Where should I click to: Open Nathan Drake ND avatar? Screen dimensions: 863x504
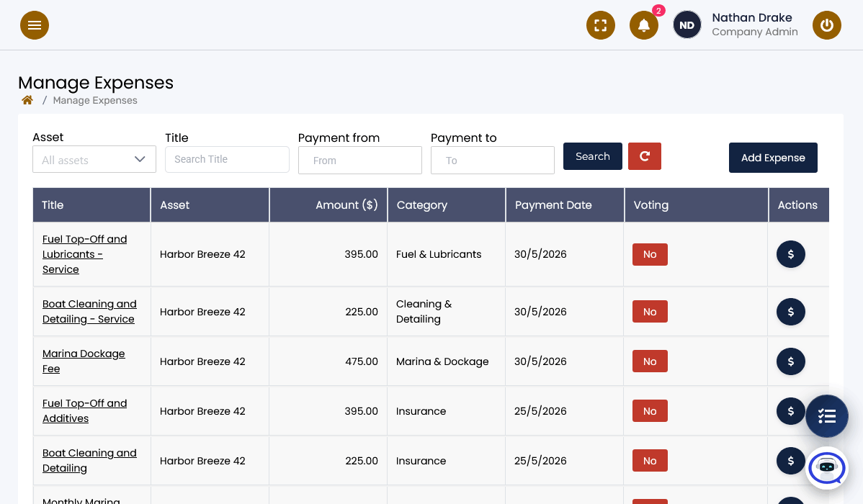tap(687, 25)
